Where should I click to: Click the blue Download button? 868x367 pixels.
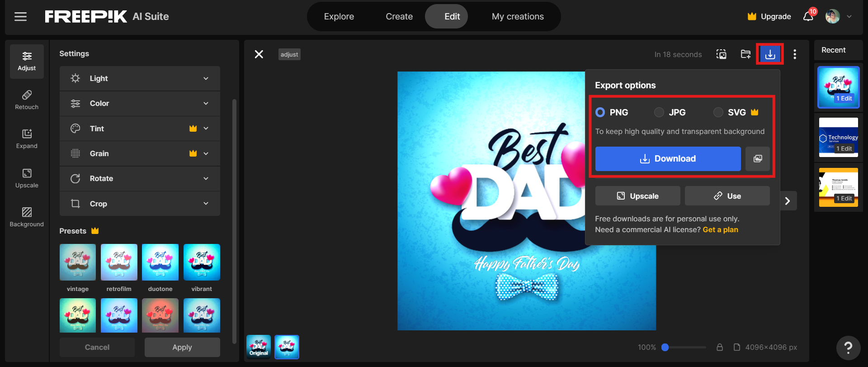coord(668,159)
